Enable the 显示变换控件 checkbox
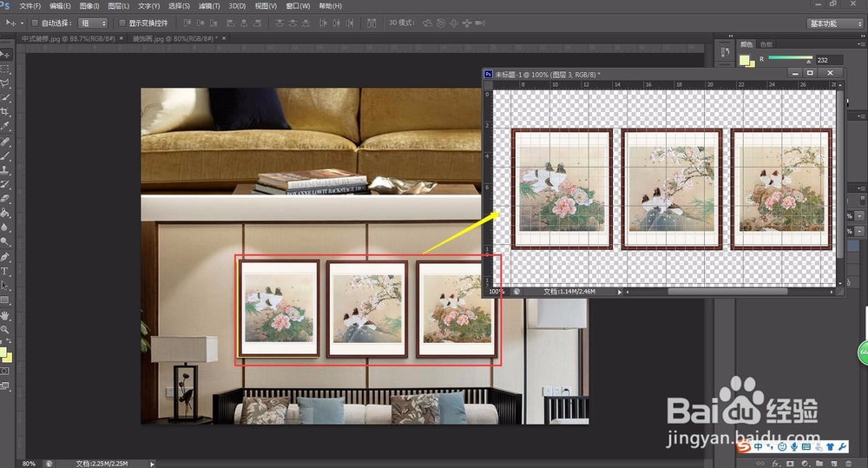This screenshot has height=468, width=868. 122,23
